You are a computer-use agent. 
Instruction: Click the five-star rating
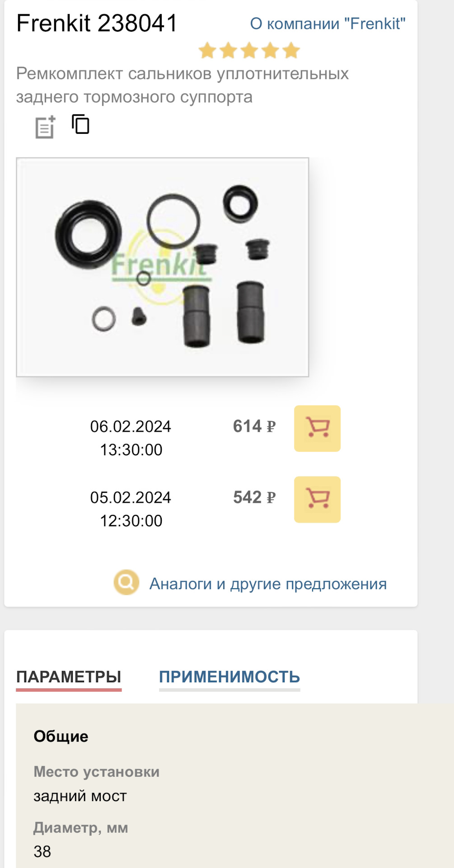(x=249, y=50)
